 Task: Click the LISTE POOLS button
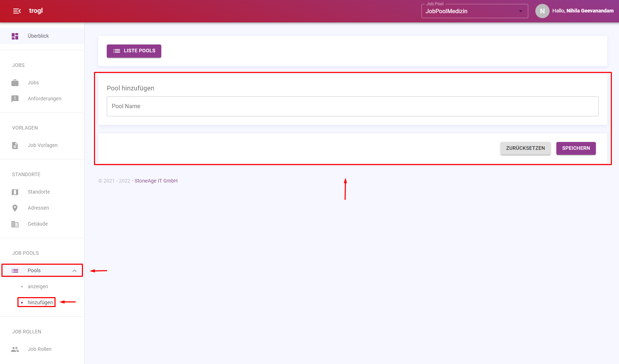click(x=134, y=51)
